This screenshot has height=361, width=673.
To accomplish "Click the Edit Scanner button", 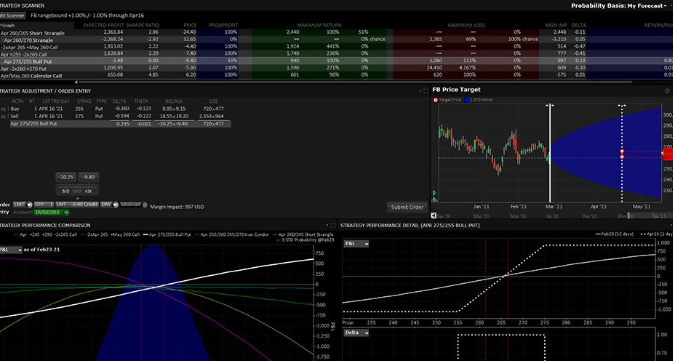I will click(x=12, y=15).
